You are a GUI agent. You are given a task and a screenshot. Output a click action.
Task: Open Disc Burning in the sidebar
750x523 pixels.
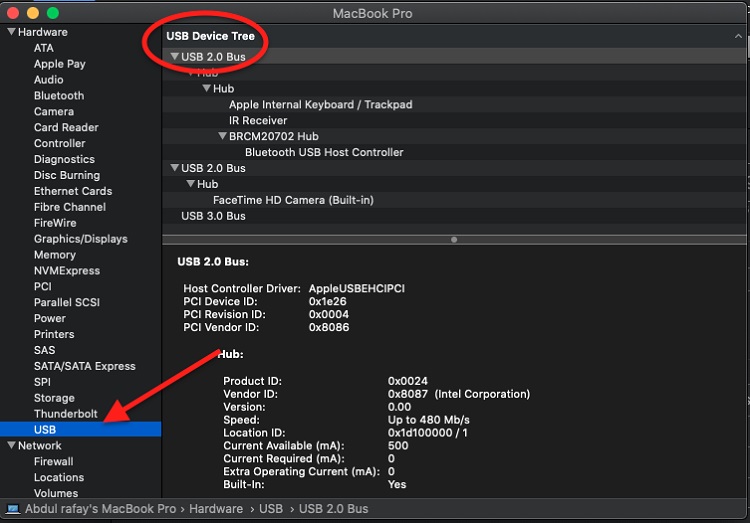(67, 175)
